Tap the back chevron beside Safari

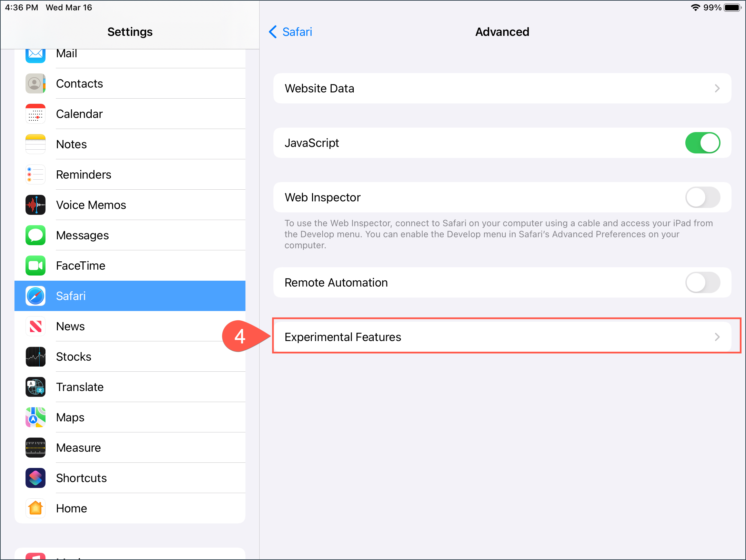click(273, 32)
